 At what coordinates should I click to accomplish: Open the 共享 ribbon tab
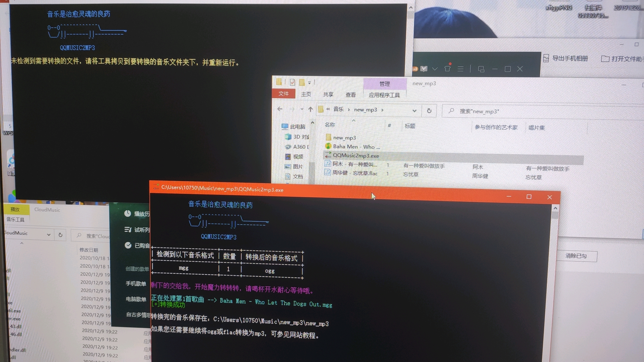328,94
